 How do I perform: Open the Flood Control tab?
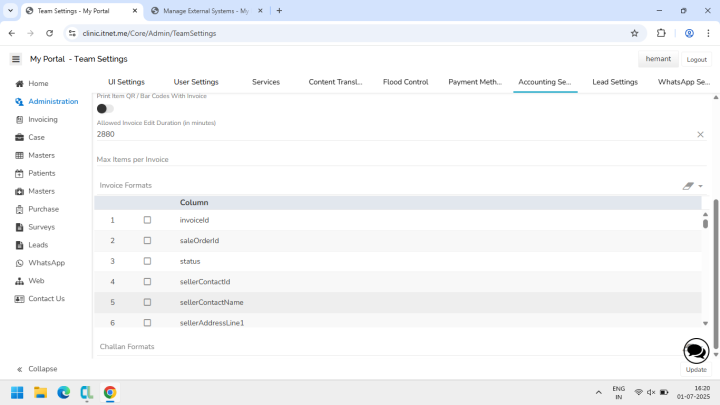point(405,82)
